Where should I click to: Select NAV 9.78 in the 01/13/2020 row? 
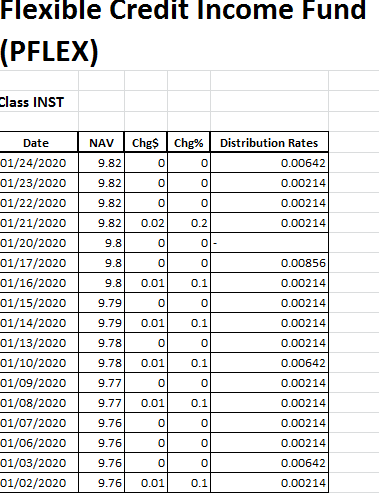101,343
